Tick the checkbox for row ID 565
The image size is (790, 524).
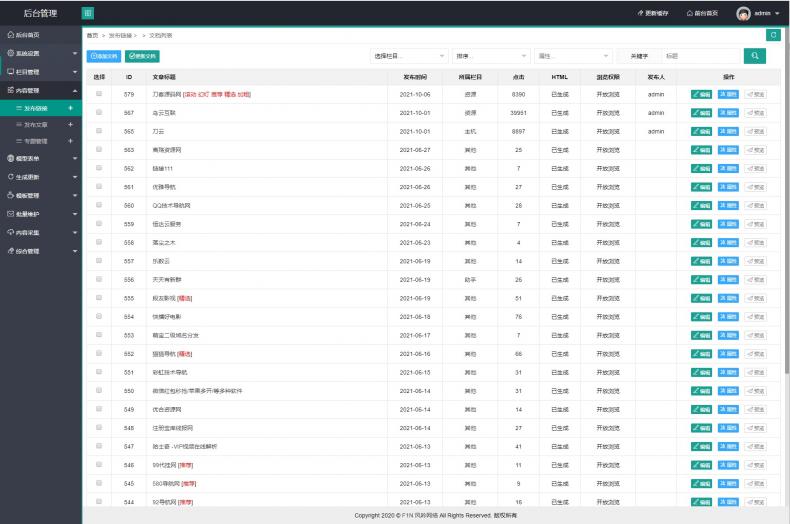coord(99,131)
